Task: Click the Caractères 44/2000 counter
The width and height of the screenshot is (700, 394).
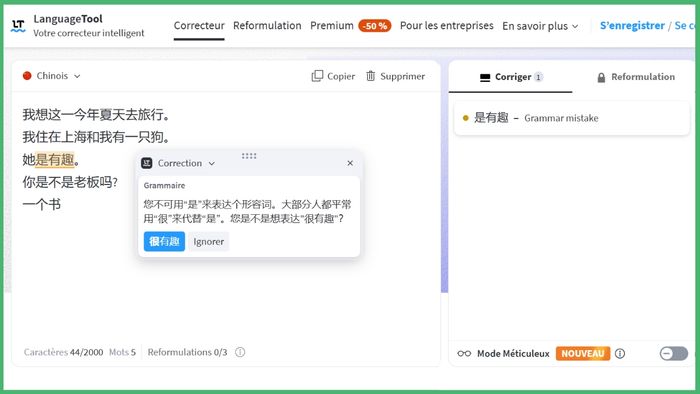Action: (63, 352)
